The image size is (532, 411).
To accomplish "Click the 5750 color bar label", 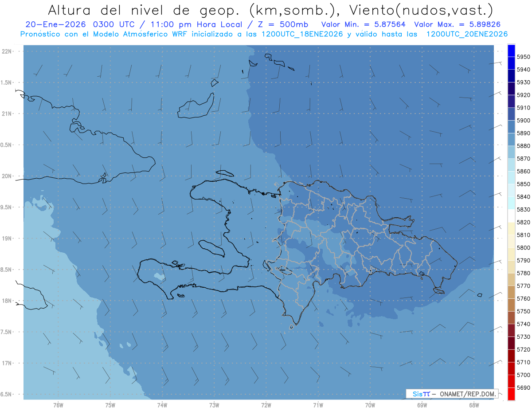I will pyautogui.click(x=524, y=311).
